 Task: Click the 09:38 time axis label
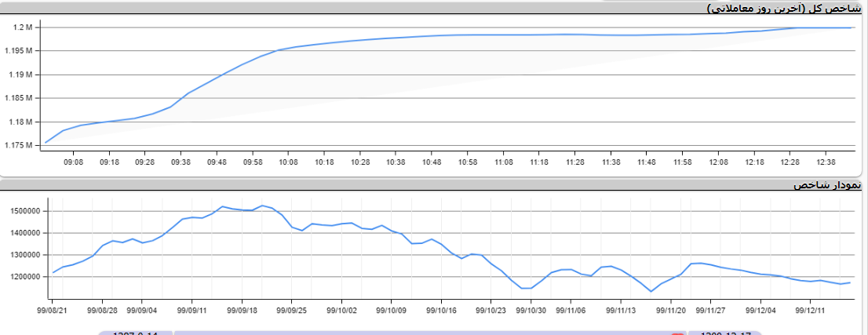tap(181, 162)
